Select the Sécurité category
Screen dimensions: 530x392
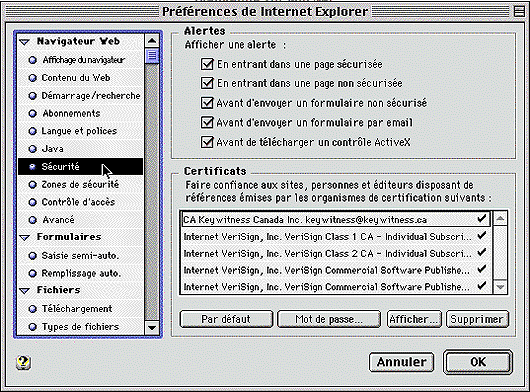tap(80, 167)
